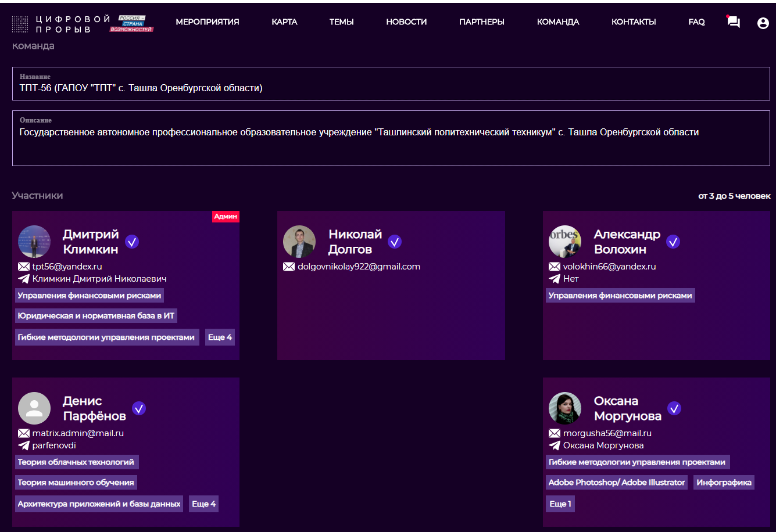The width and height of the screenshot is (776, 532).
Task: Open the FAQ page link
Action: [696, 22]
